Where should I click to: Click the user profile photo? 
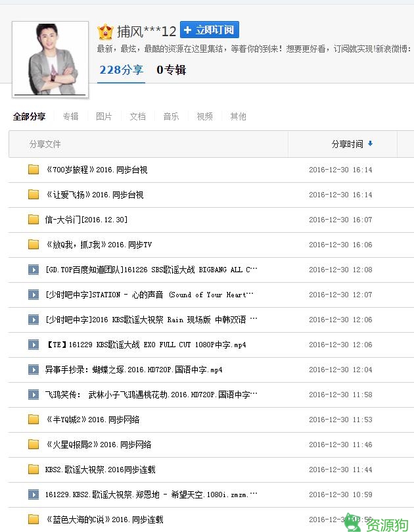(50, 59)
